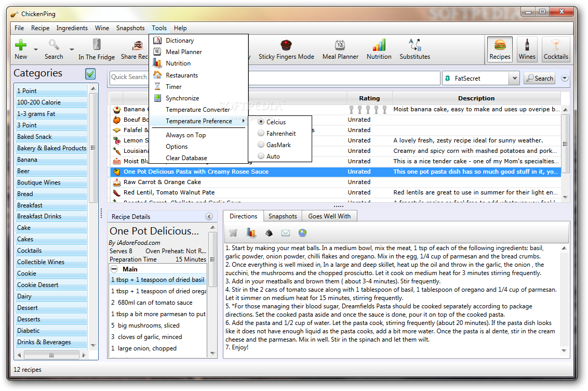
Task: Click the Search magnifying glass toolbar icon
Action: (54, 45)
